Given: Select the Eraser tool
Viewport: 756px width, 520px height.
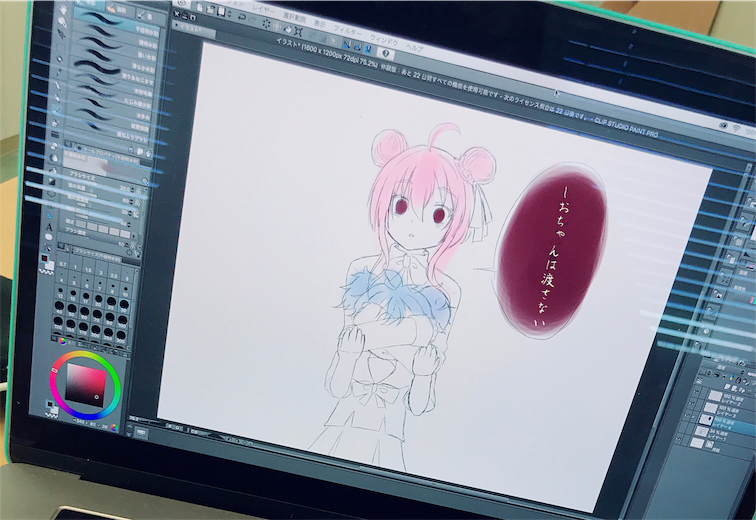Looking at the screenshot, I should pyautogui.click(x=54, y=146).
